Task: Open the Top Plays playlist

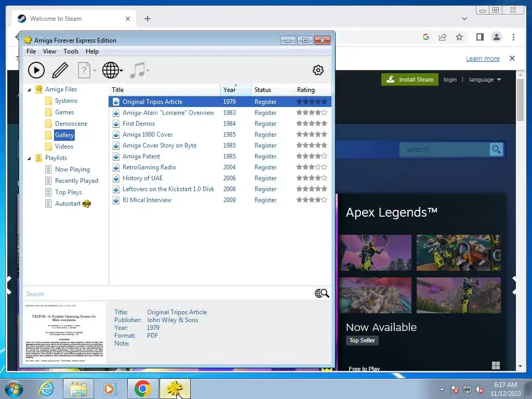Action: coord(69,192)
